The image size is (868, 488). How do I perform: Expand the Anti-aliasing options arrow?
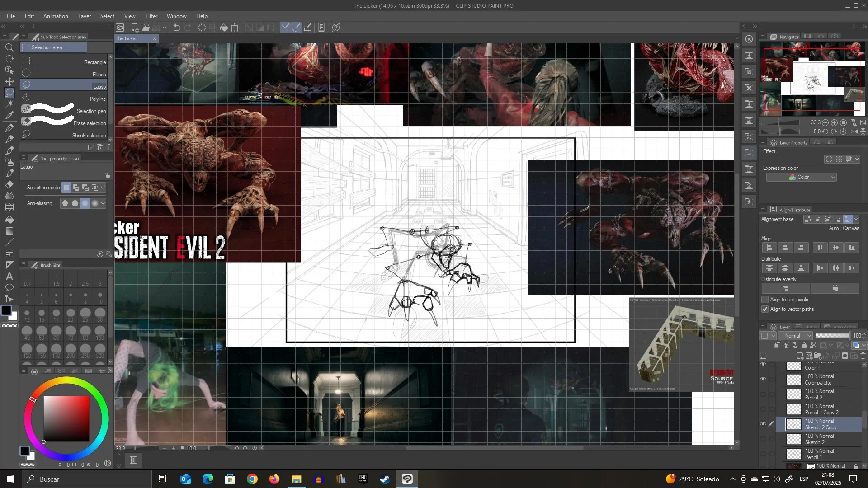[103, 203]
